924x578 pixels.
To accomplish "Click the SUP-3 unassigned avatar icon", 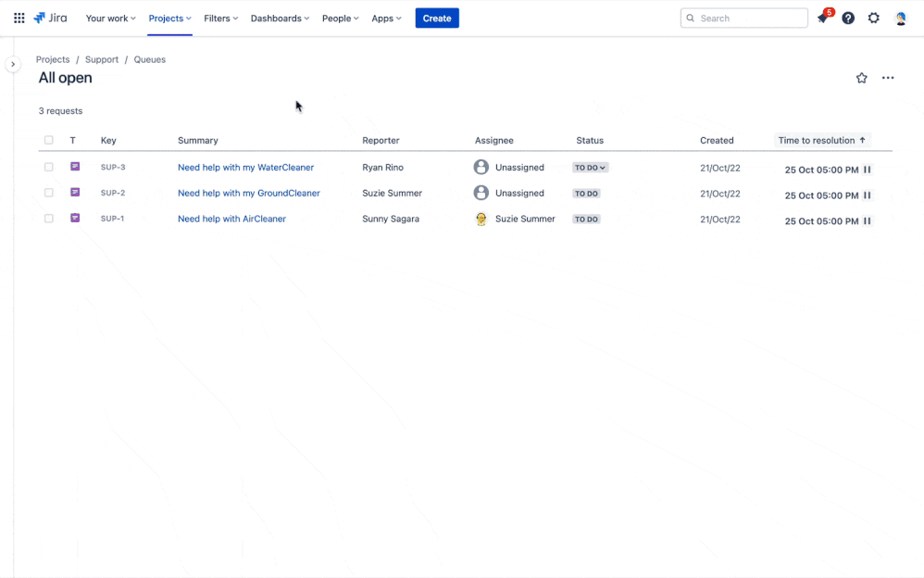I will pos(481,167).
